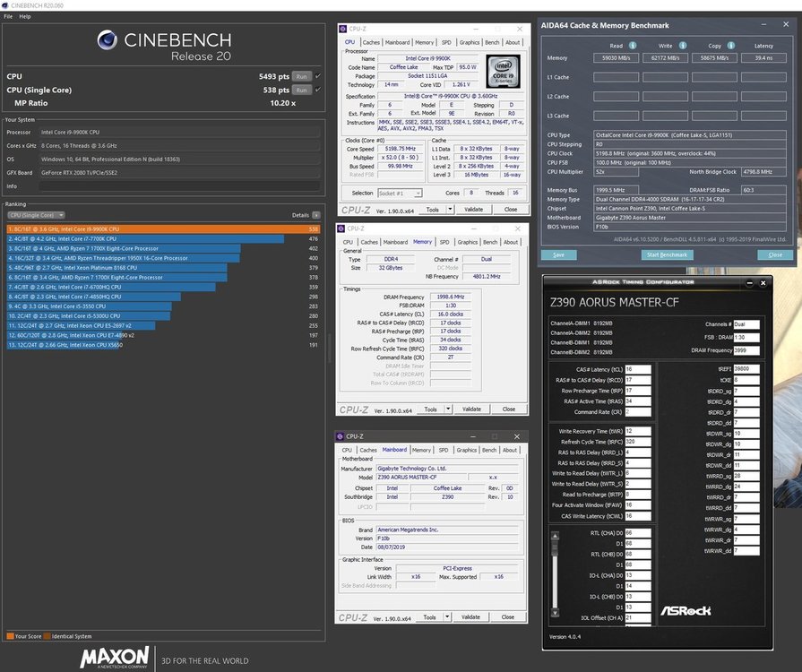The image size is (802, 672).
Task: Open Tools dropdown arrow in CPU-Z CPU window
Action: tap(450, 209)
